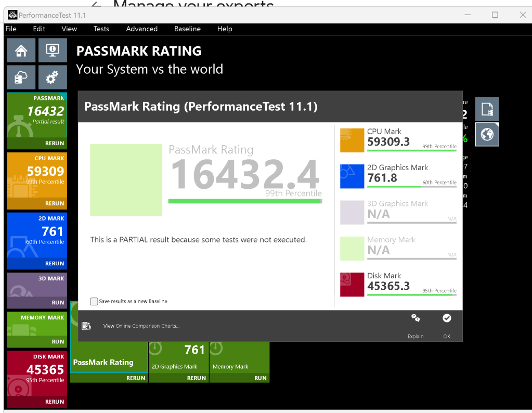
Task: Click the PARTIAL result explanation text
Action: pos(199,240)
